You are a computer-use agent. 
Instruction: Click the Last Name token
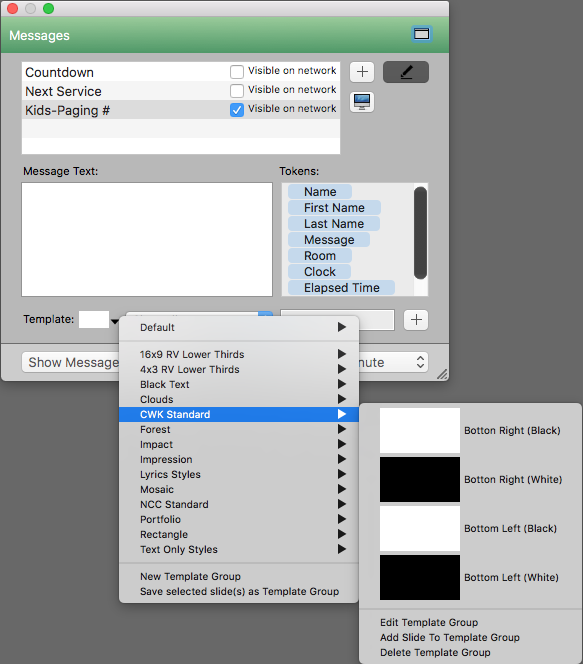click(x=334, y=224)
